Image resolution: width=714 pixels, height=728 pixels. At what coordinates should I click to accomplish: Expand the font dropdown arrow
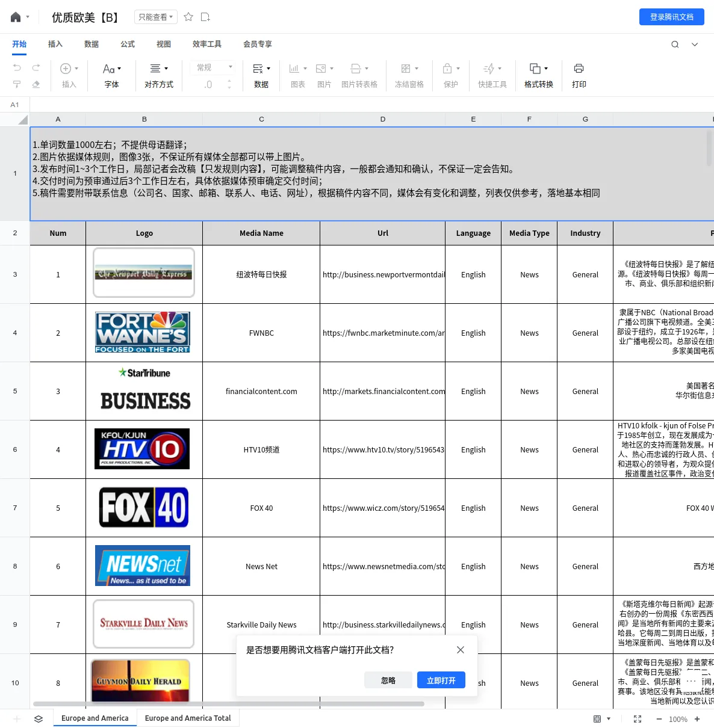click(x=119, y=69)
